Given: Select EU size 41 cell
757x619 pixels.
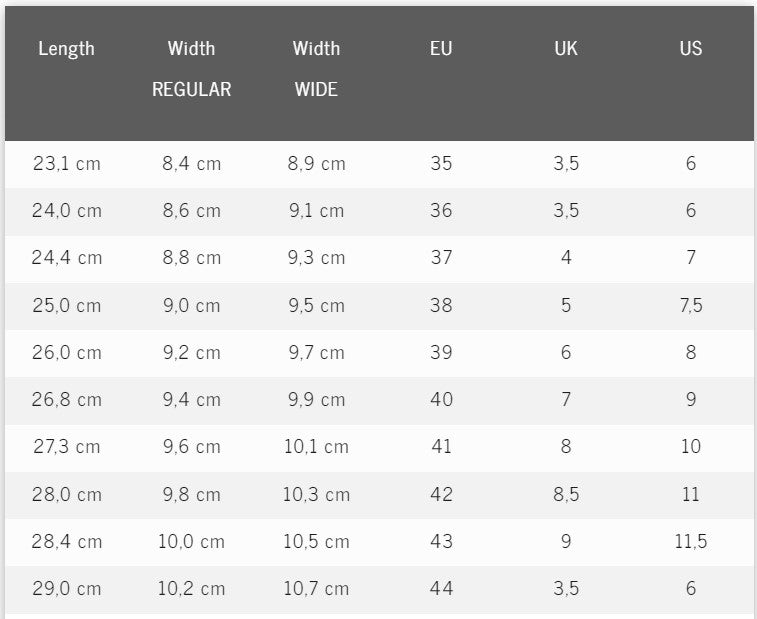Looking at the screenshot, I should 441,447.
